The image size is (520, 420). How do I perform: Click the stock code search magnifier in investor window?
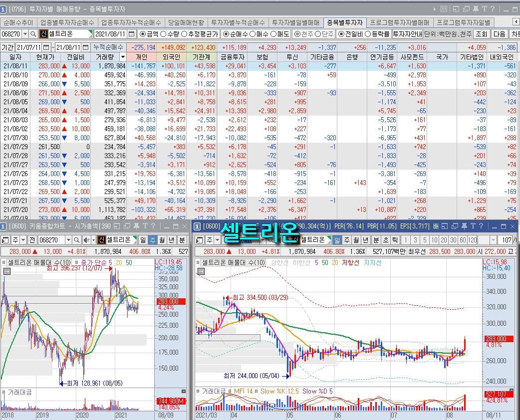[x=33, y=34]
